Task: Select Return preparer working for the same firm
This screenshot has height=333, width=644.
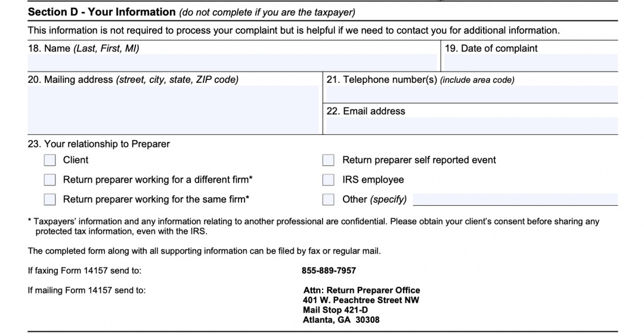Action: [x=50, y=199]
